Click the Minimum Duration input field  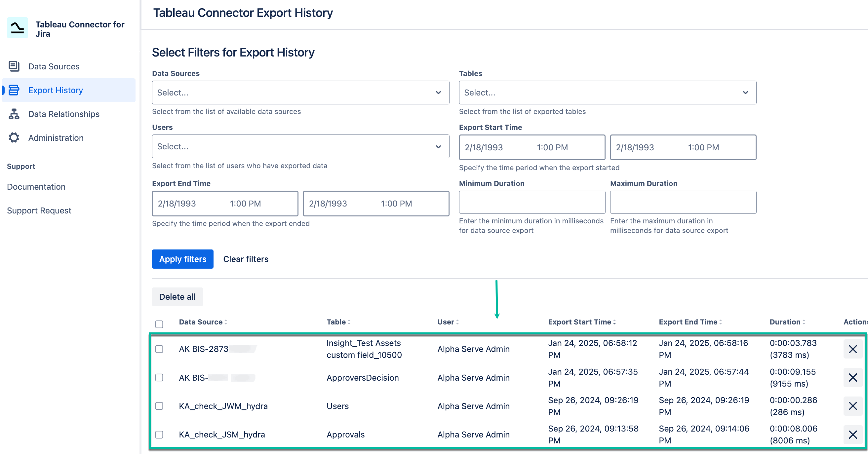[532, 202]
